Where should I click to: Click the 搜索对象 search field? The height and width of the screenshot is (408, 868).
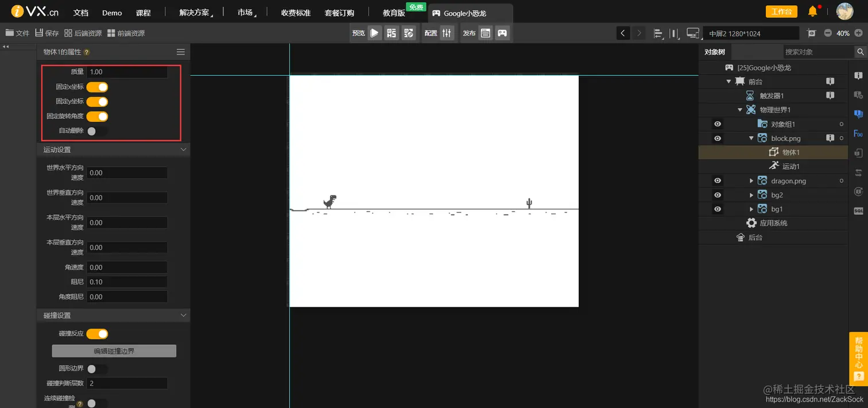[819, 52]
